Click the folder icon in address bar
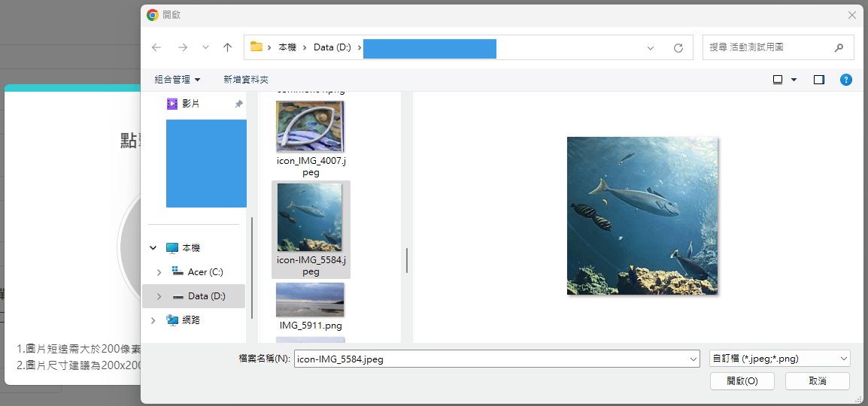 point(256,47)
